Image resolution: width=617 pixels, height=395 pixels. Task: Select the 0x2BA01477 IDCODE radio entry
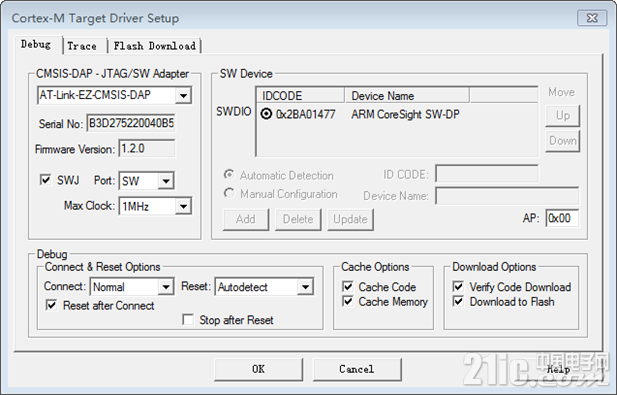click(266, 114)
